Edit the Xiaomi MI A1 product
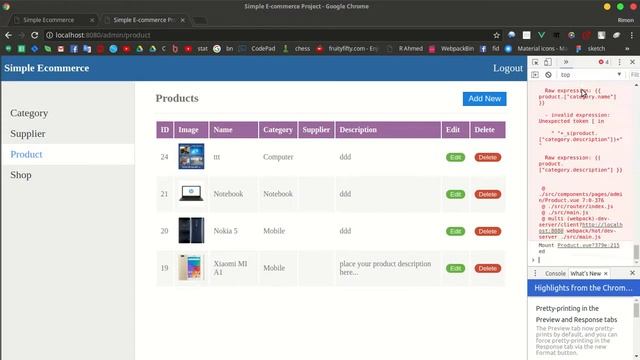The width and height of the screenshot is (640, 360). coord(456,268)
